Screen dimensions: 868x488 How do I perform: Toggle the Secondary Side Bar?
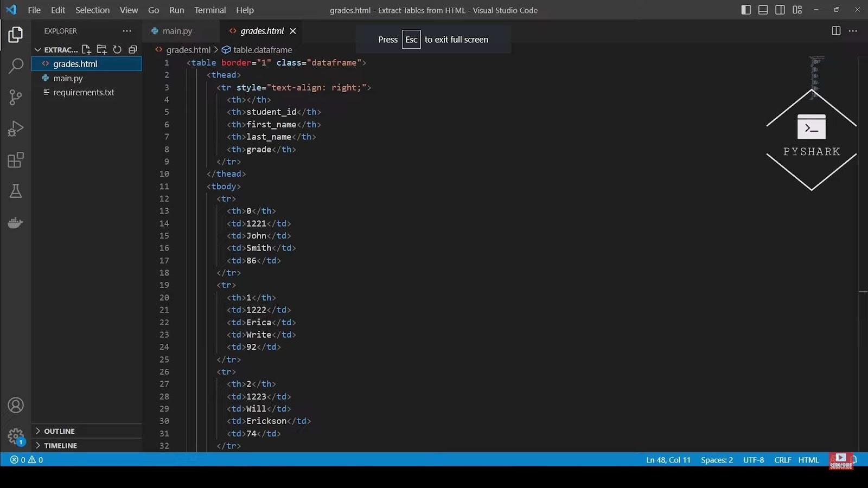click(780, 10)
